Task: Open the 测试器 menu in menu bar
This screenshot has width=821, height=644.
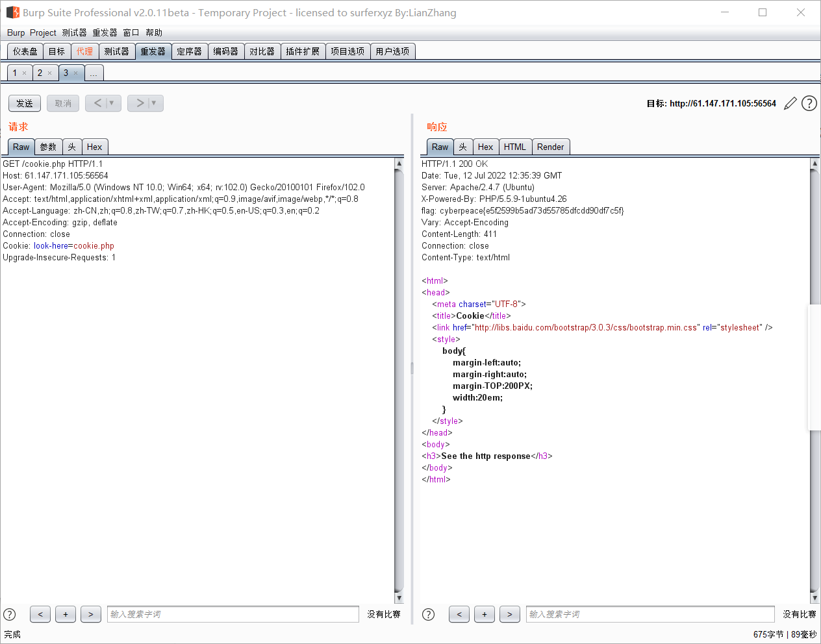Action: coord(74,32)
